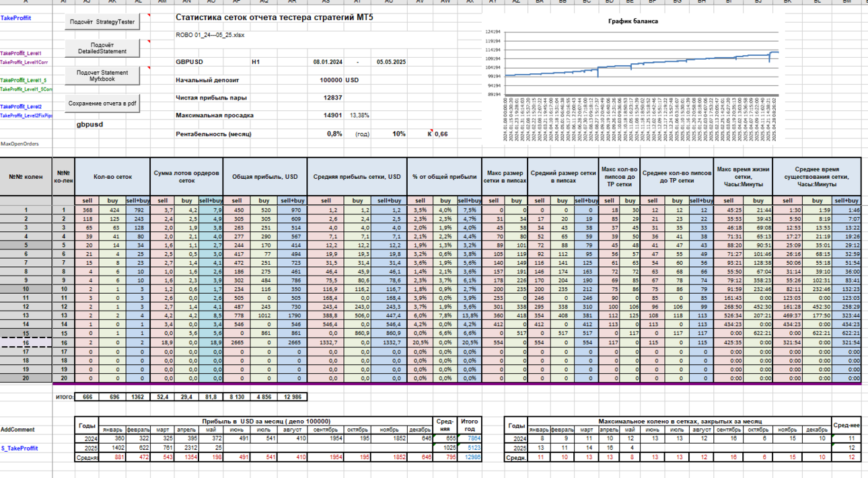The width and height of the screenshot is (868, 478).
Task: Save report with Сохранение отчета в pdf
Action: [102, 104]
